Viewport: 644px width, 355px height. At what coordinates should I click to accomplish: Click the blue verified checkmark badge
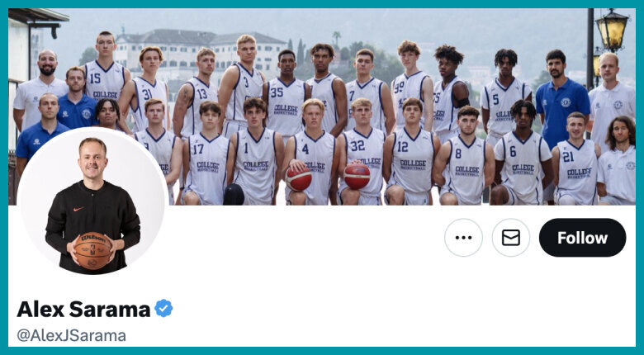click(163, 308)
